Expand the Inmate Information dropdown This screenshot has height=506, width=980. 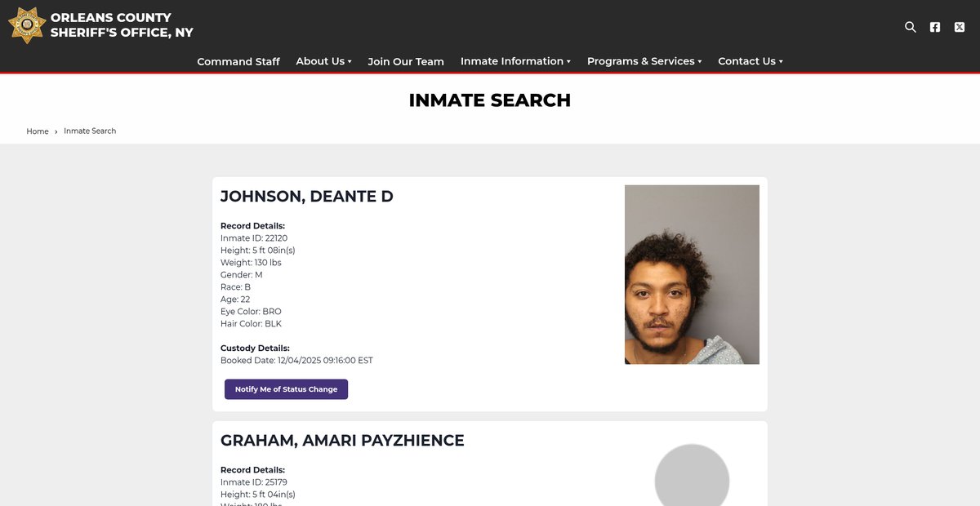pyautogui.click(x=515, y=61)
